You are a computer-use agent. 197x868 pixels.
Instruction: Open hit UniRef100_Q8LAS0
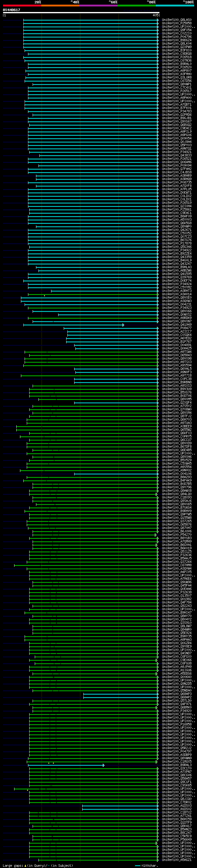[177, 20]
